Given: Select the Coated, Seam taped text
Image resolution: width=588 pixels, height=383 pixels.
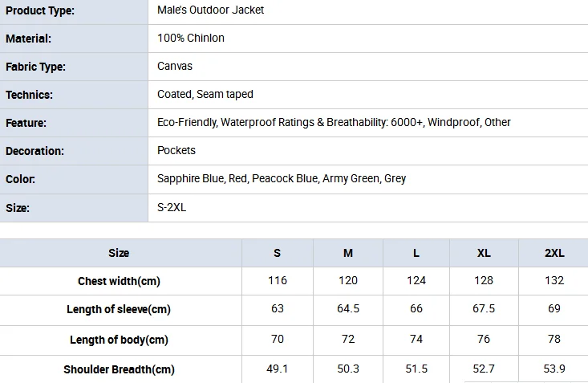Looking at the screenshot, I should tap(205, 94).
